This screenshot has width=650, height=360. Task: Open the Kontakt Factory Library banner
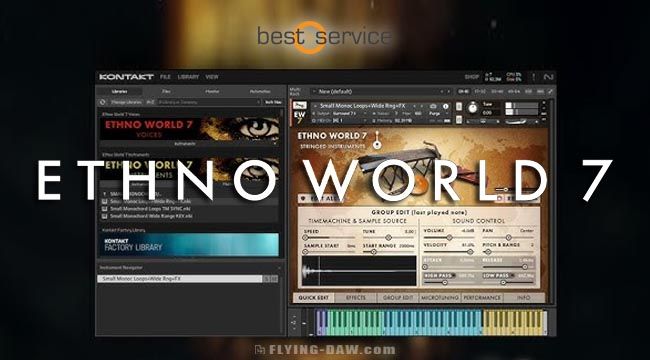(189, 244)
